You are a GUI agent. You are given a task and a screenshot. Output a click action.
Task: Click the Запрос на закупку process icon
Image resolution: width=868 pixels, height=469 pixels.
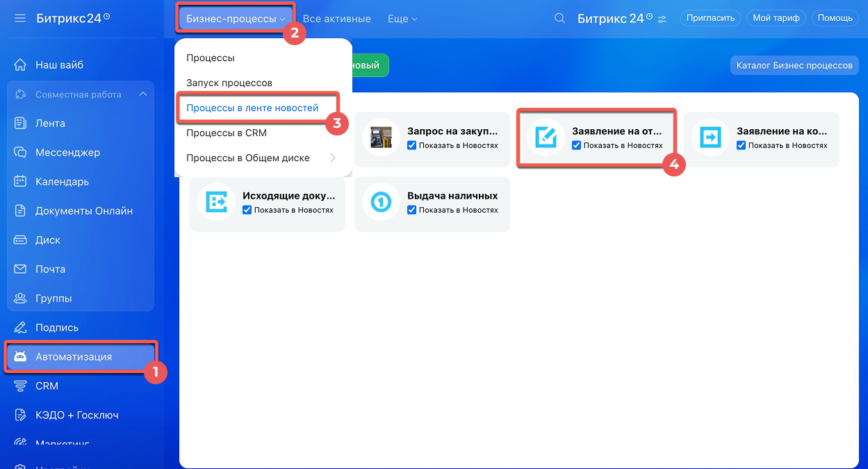pyautogui.click(x=381, y=137)
